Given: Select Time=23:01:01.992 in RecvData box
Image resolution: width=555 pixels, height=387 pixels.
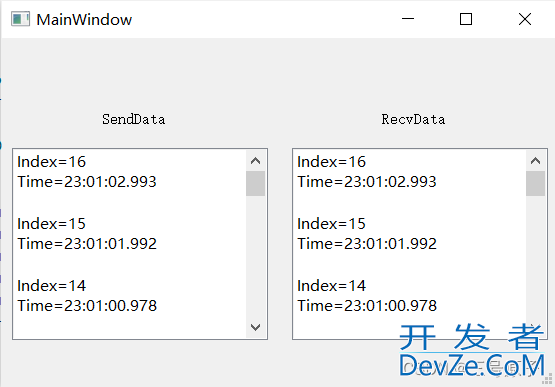Looking at the screenshot, I should [367, 244].
